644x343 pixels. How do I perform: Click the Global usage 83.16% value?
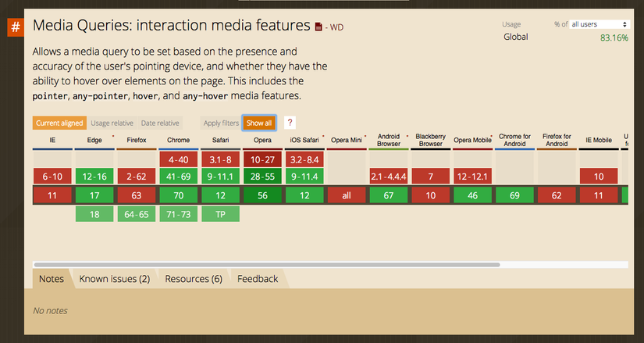(x=614, y=38)
